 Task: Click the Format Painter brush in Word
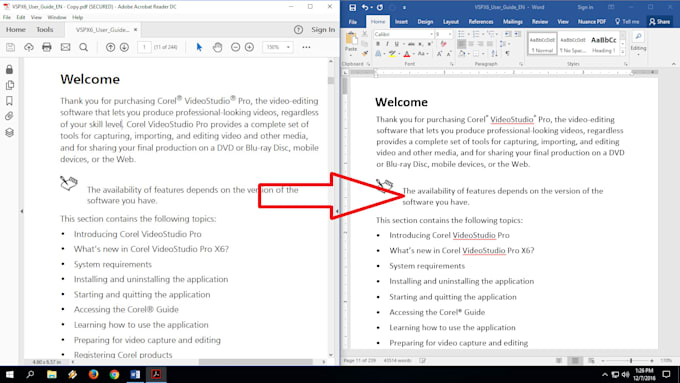point(365,54)
